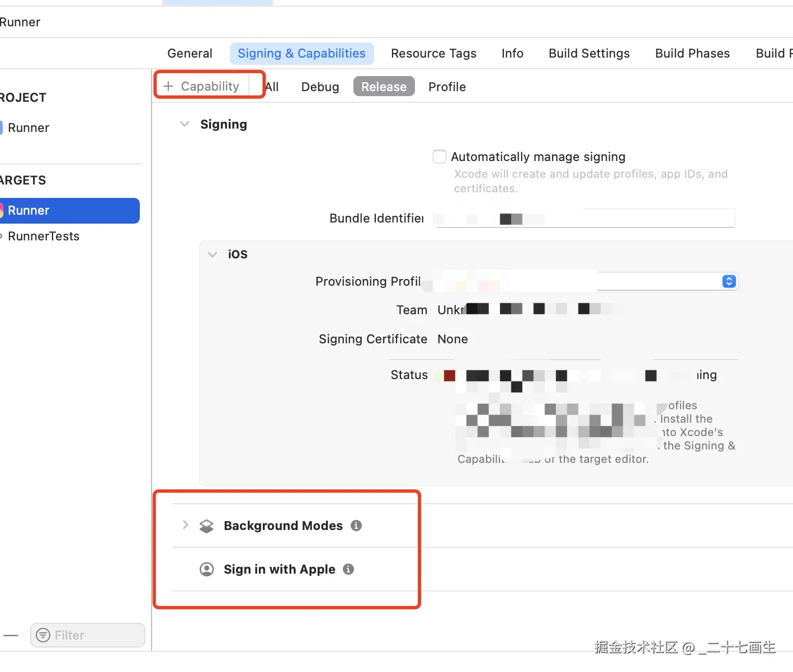
Task: Click the Background Modes title
Action: click(283, 526)
